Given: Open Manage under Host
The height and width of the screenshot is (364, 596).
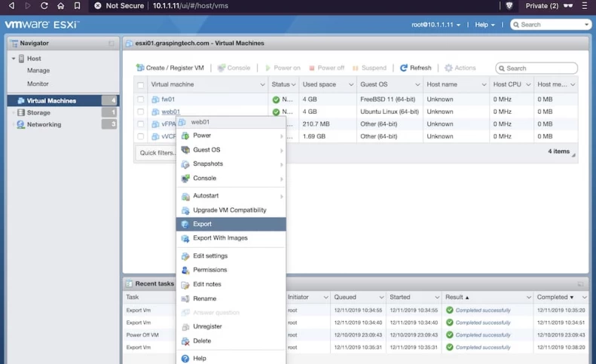Looking at the screenshot, I should click(38, 70).
